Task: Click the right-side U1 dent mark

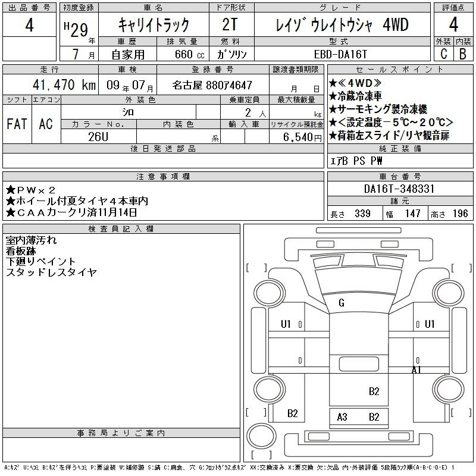Action: (430, 324)
